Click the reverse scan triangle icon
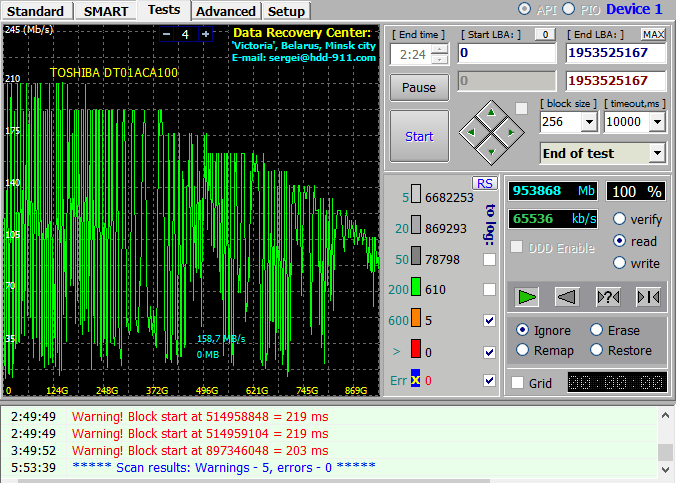Viewport: 676px width, 483px height. [x=566, y=297]
